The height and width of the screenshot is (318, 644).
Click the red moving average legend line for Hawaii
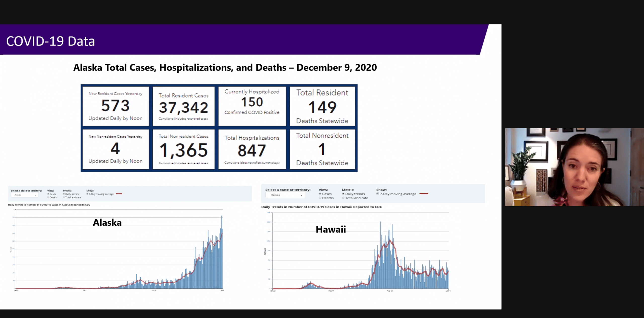pos(424,194)
